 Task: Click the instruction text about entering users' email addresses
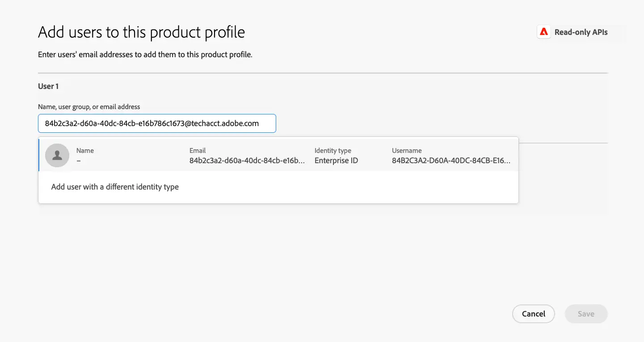145,55
